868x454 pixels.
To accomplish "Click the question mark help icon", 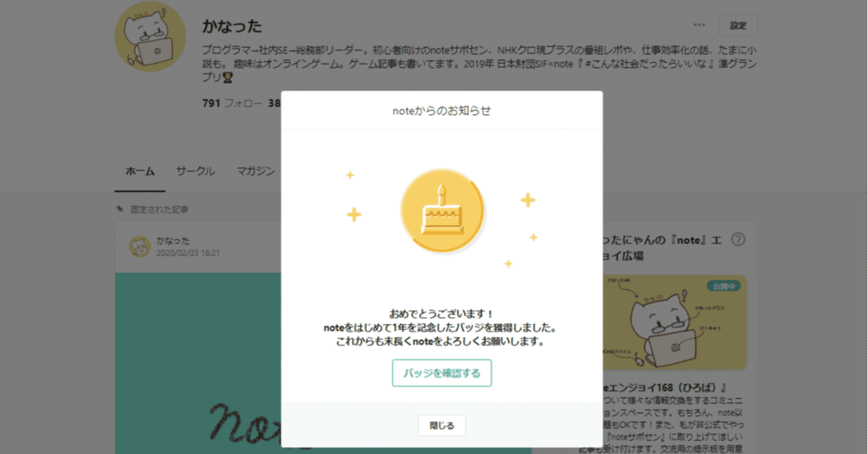I will click(x=738, y=239).
